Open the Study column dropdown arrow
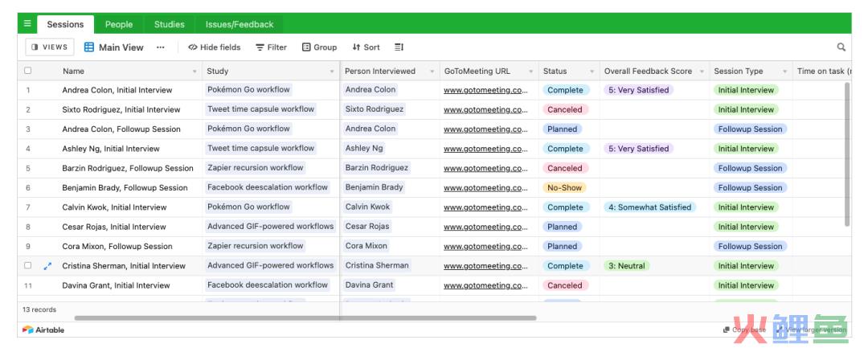Viewport: 868px width, 348px height. (x=332, y=72)
